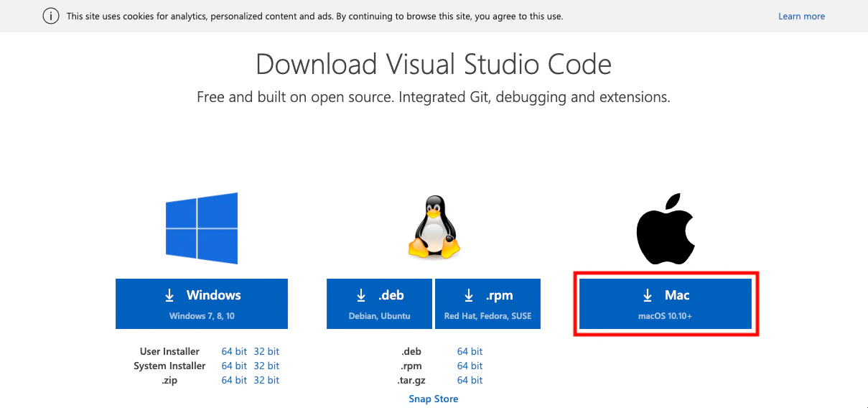
Task: Choose Linux .deb 64 bit link
Action: (x=470, y=351)
